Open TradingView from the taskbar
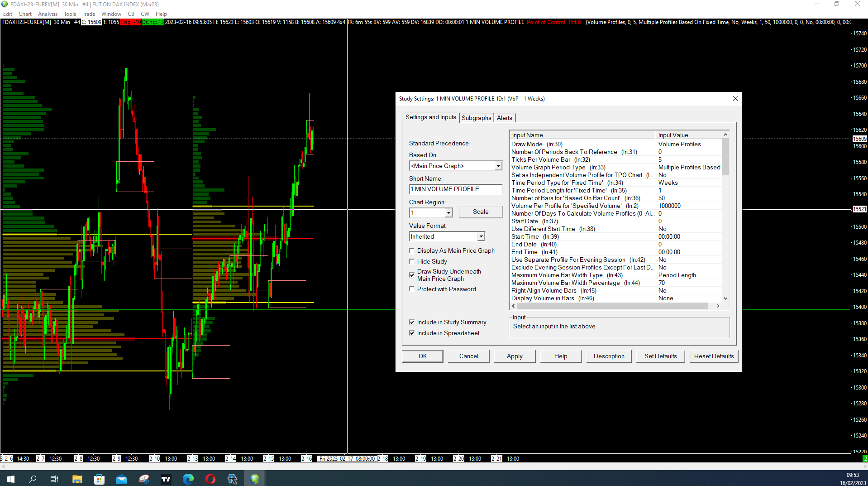The image size is (868, 486). (166, 479)
